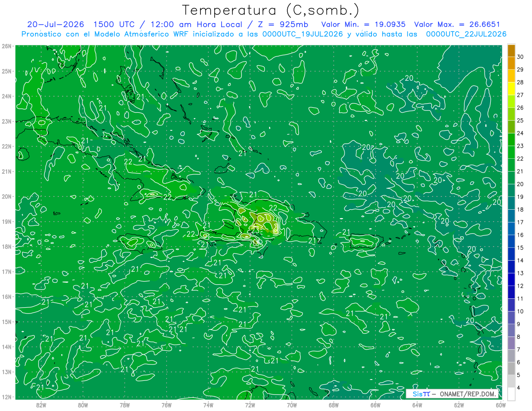Select the date text '20-Jul-2026'
The height and width of the screenshot is (411, 532).
tap(55, 24)
